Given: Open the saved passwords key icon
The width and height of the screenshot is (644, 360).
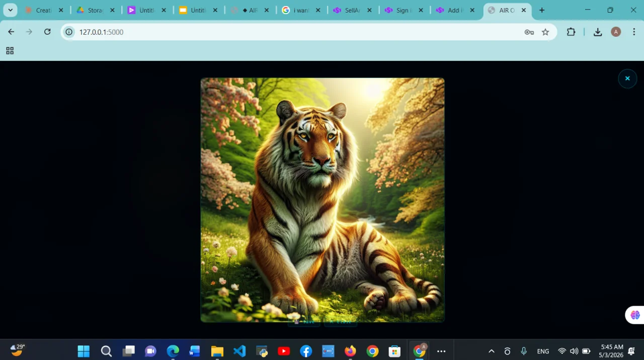Looking at the screenshot, I should point(529,32).
